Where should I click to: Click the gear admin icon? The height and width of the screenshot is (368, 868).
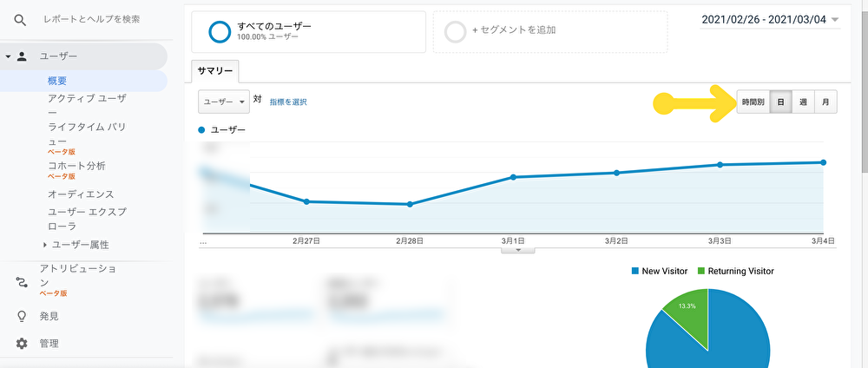point(22,344)
